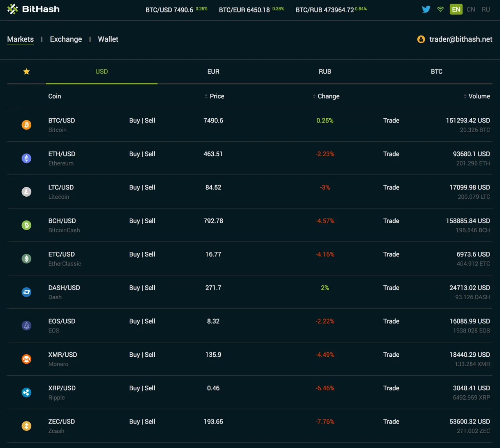Click Buy | Sell for ETH/USD
The width and height of the screenshot is (500, 448).
142,154
